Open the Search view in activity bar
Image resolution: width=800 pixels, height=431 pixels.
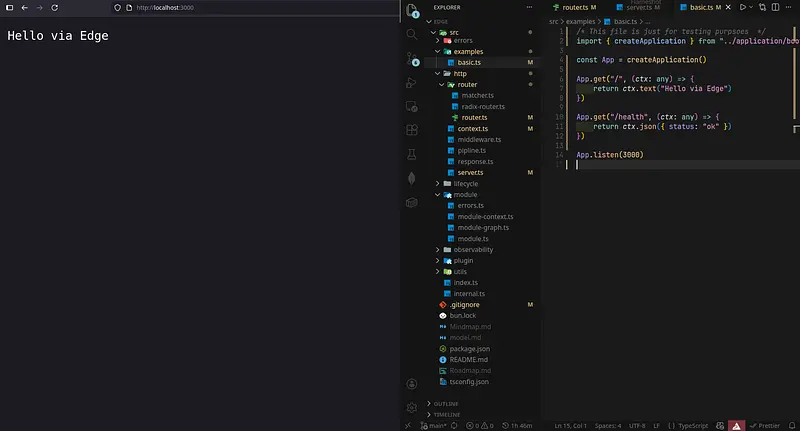[x=411, y=34]
